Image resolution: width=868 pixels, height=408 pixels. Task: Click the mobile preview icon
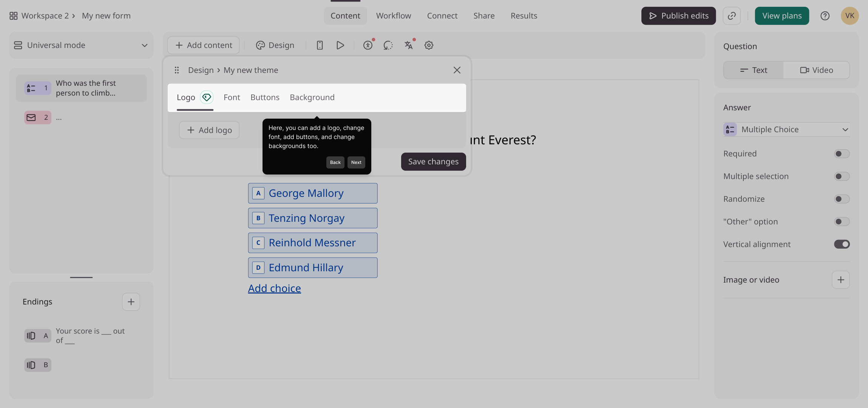pyautogui.click(x=320, y=45)
